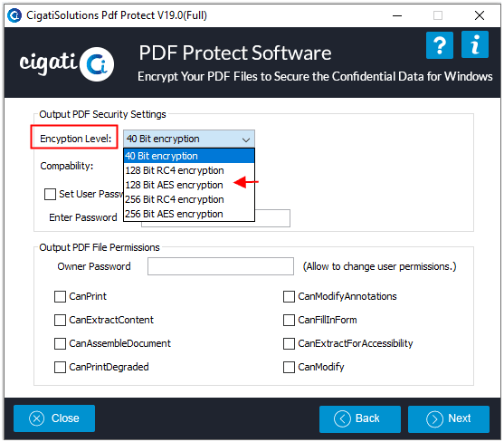
Task: Click the app icon in title bar
Action: (14, 15)
